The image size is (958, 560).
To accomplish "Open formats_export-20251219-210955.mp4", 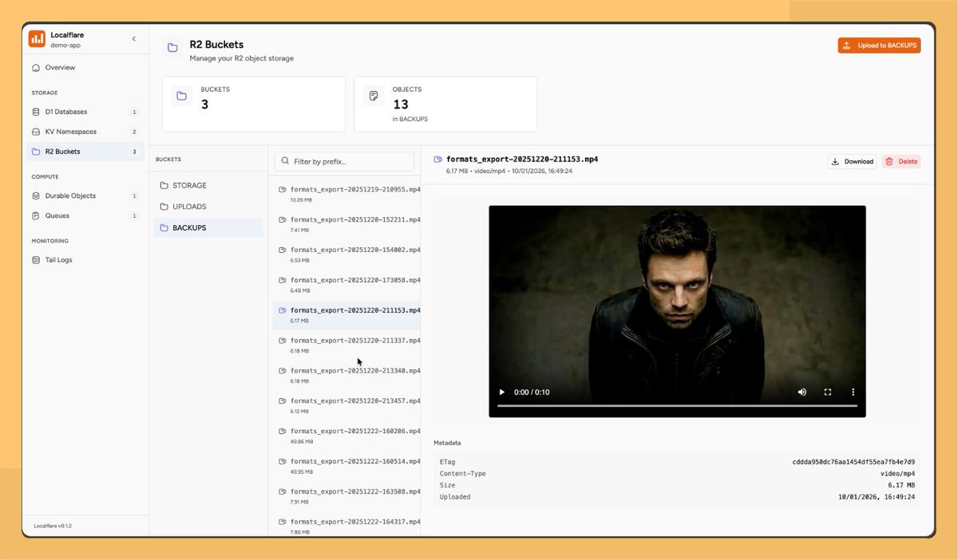I will (346, 194).
